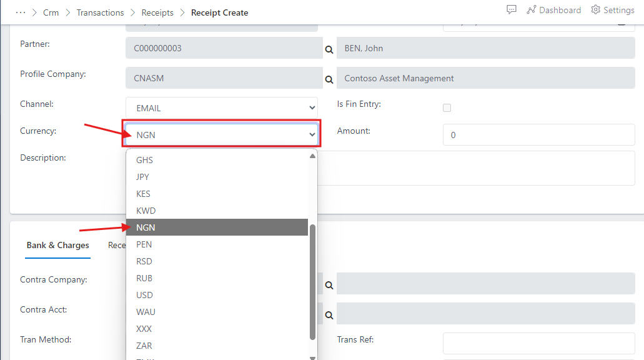Click the breadcrumb ellipsis icon
This screenshot has height=360, width=644.
[21, 12]
